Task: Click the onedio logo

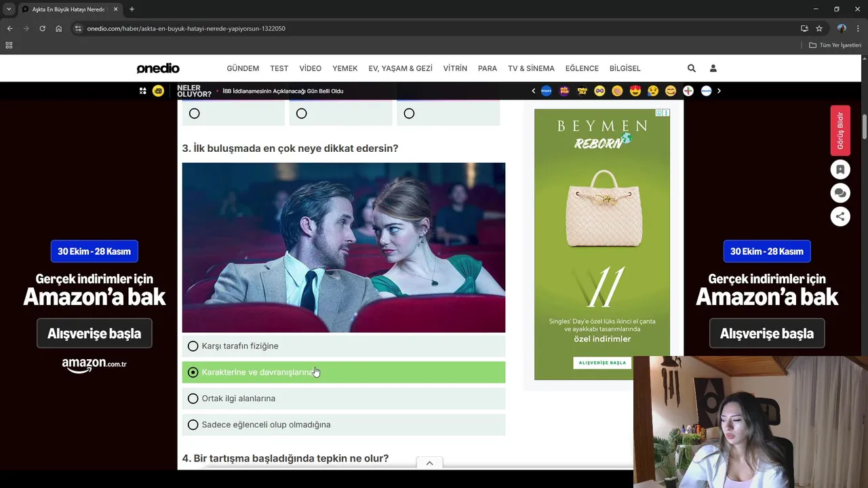Action: [158, 68]
